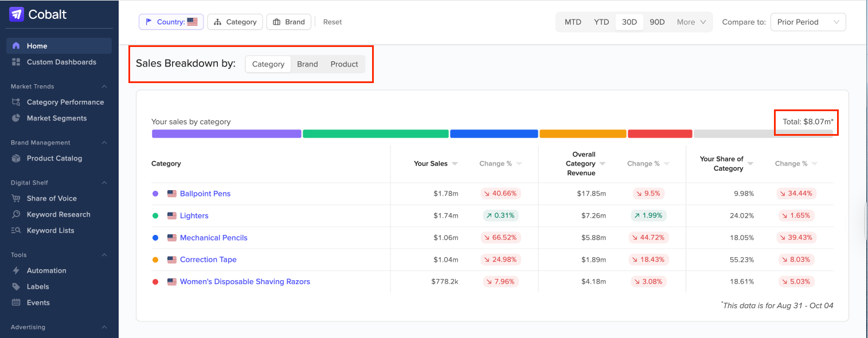868x338 pixels.
Task: Open Women's Disposable Shaving Razors link
Action: pos(245,282)
